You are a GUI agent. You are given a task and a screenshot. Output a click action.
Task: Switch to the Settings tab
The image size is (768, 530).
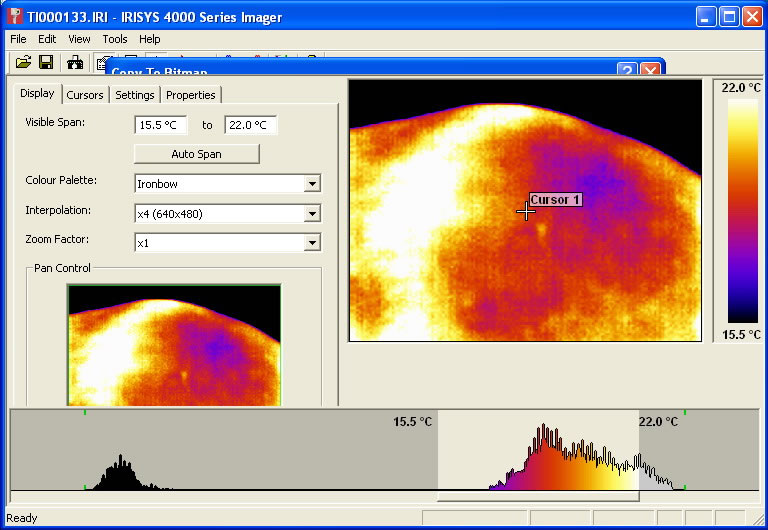point(134,95)
